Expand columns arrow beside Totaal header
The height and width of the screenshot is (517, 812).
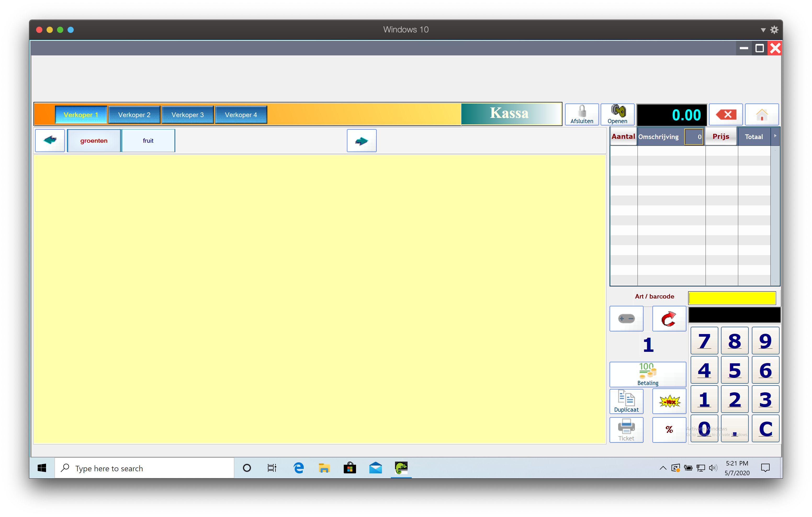click(775, 136)
